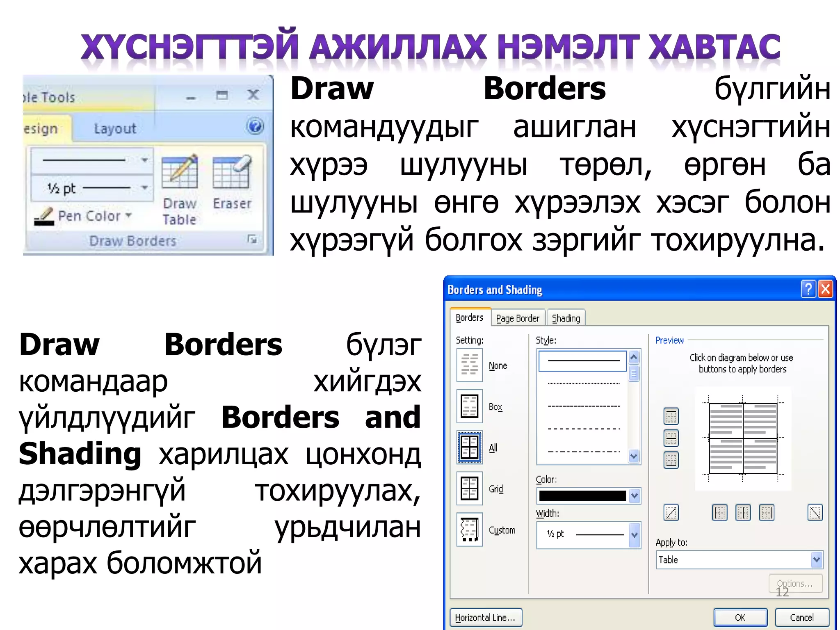Click dialog help question mark button
840x630 pixels.
[x=808, y=289]
